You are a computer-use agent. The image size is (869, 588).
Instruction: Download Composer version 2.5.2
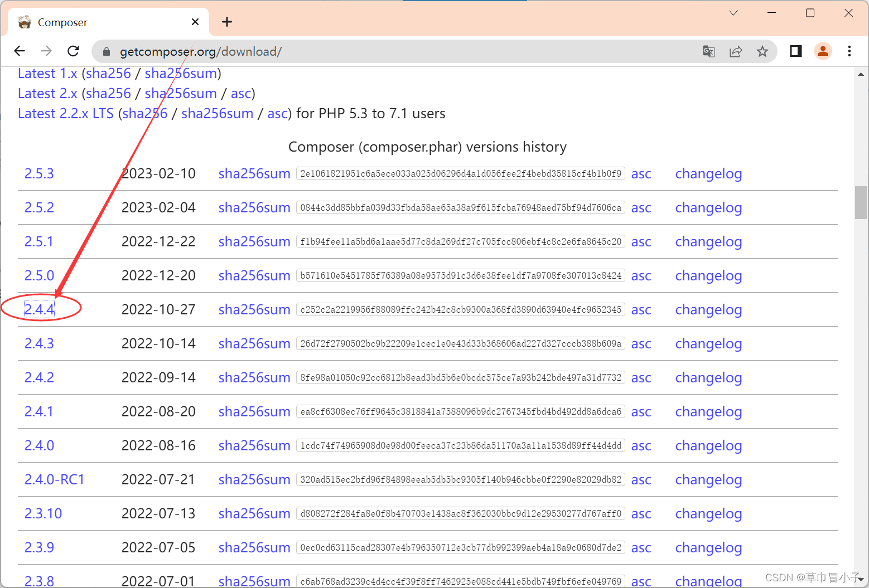(39, 207)
